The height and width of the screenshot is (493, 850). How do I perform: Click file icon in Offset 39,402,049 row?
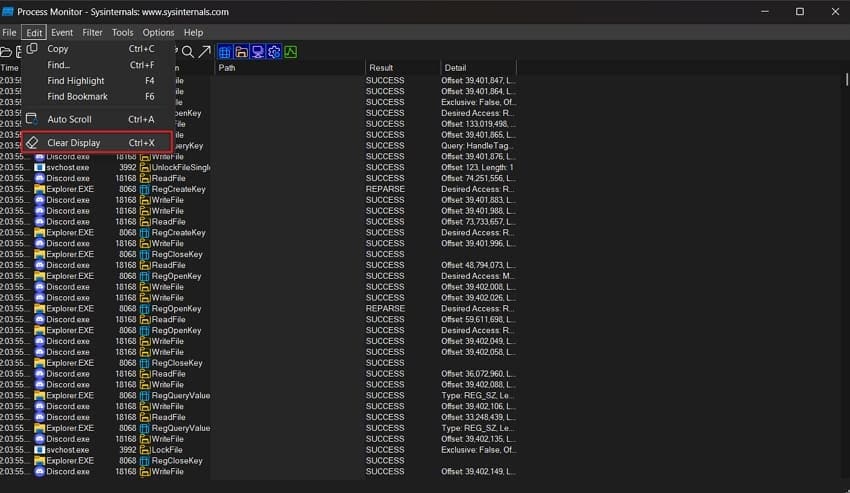point(145,341)
